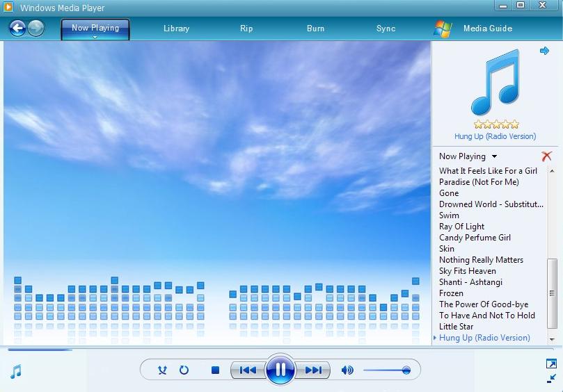Select Sky Fits Heaven track
The image size is (563, 392).
(468, 271)
